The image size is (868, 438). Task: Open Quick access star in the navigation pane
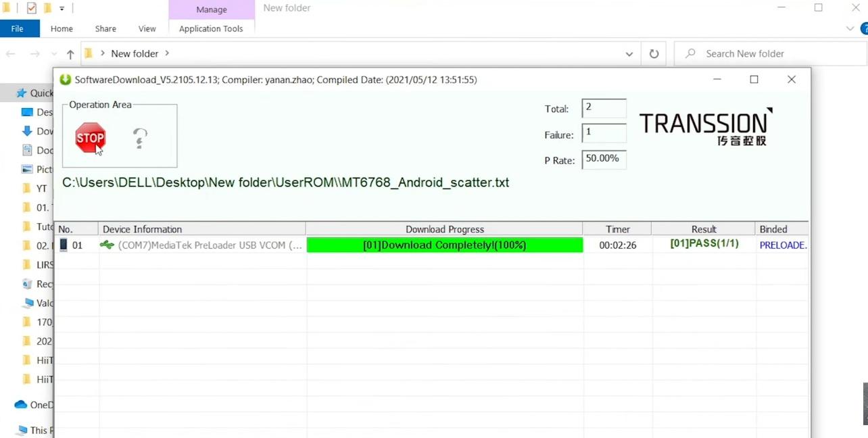tap(21, 93)
